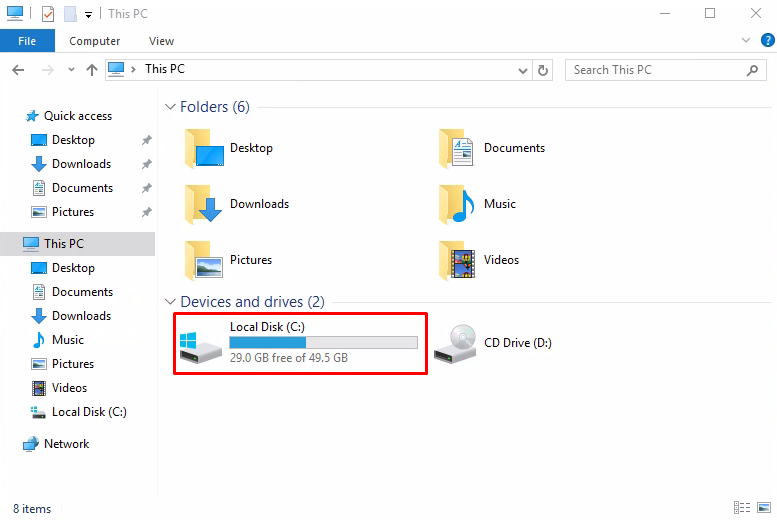Image resolution: width=777 pixels, height=520 pixels.
Task: Click the Back navigation arrow
Action: [x=18, y=70]
